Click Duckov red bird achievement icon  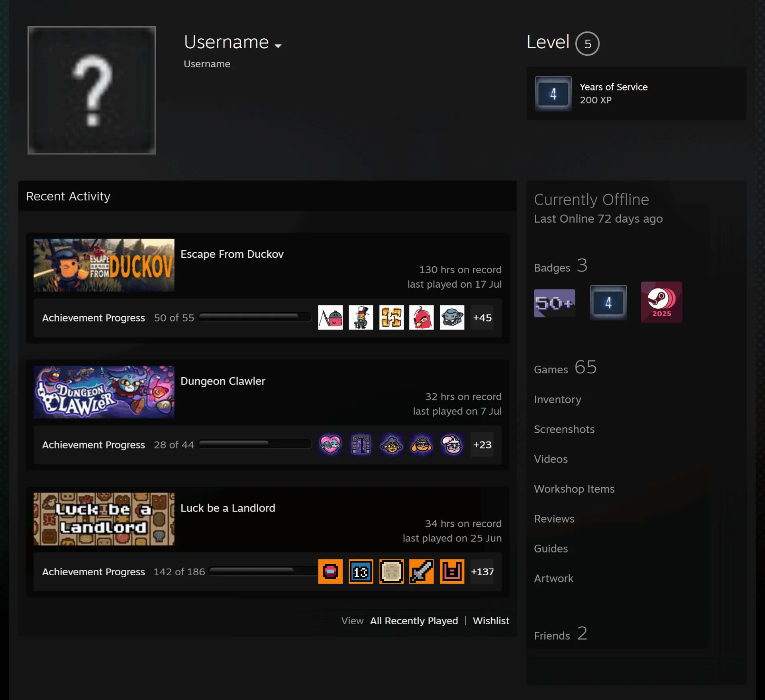[422, 318]
